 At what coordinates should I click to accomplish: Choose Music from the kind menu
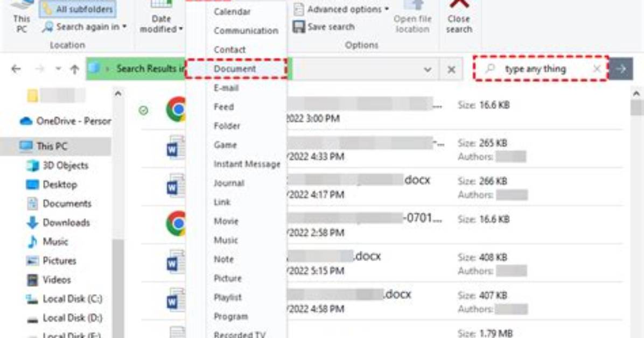tap(226, 240)
